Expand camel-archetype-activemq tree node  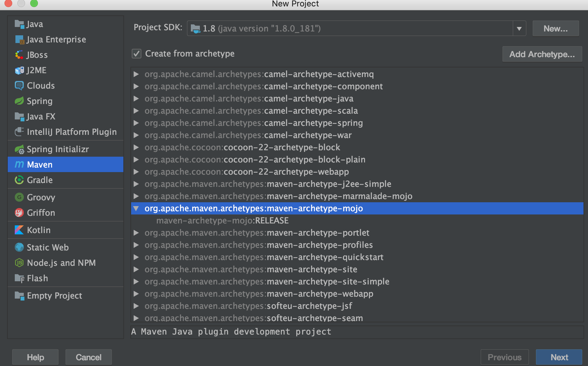coord(136,74)
